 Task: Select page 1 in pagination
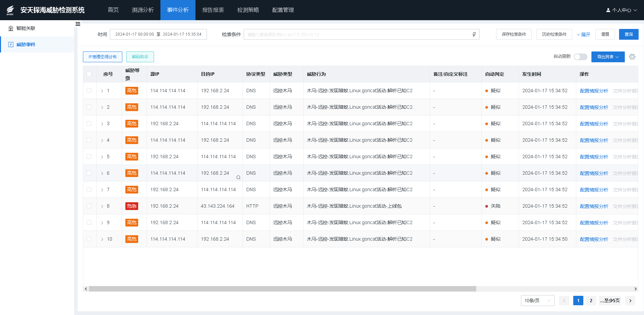(x=578, y=301)
